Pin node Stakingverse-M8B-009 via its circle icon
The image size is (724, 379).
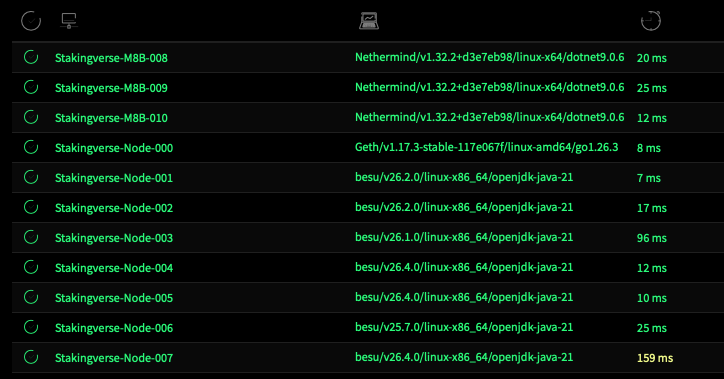click(x=31, y=87)
